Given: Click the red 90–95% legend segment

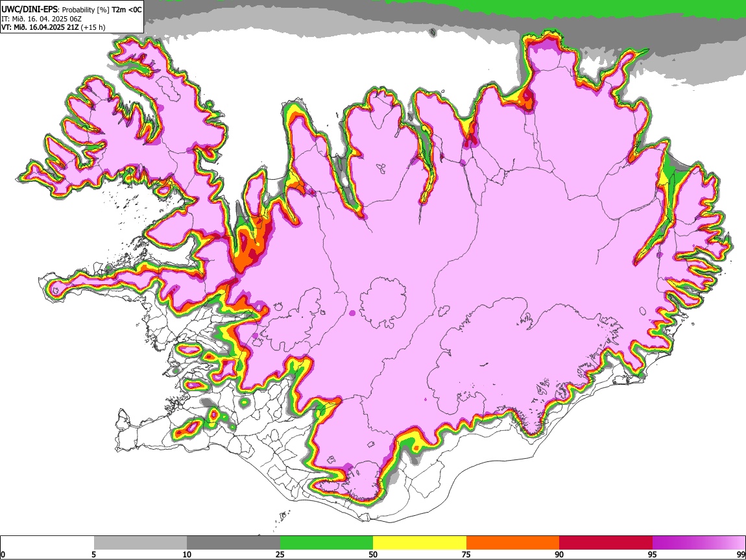Looking at the screenshot, I should click(x=606, y=543).
